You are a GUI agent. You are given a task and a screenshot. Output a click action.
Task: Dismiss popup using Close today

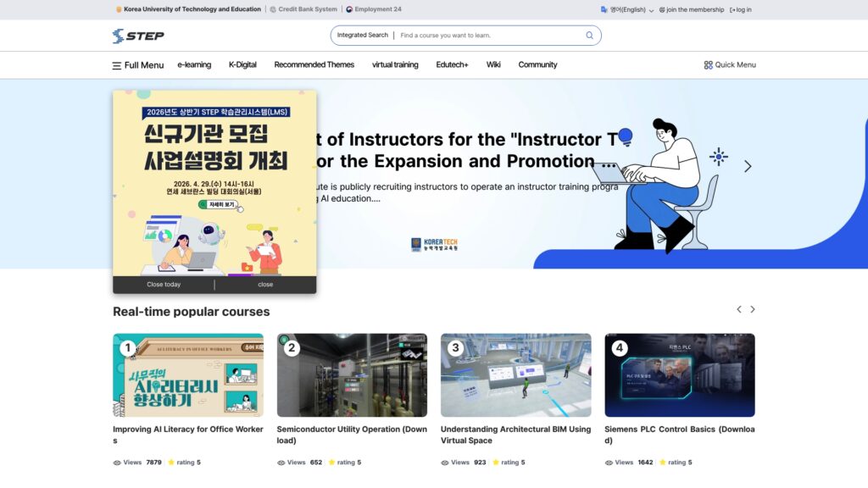pos(163,285)
